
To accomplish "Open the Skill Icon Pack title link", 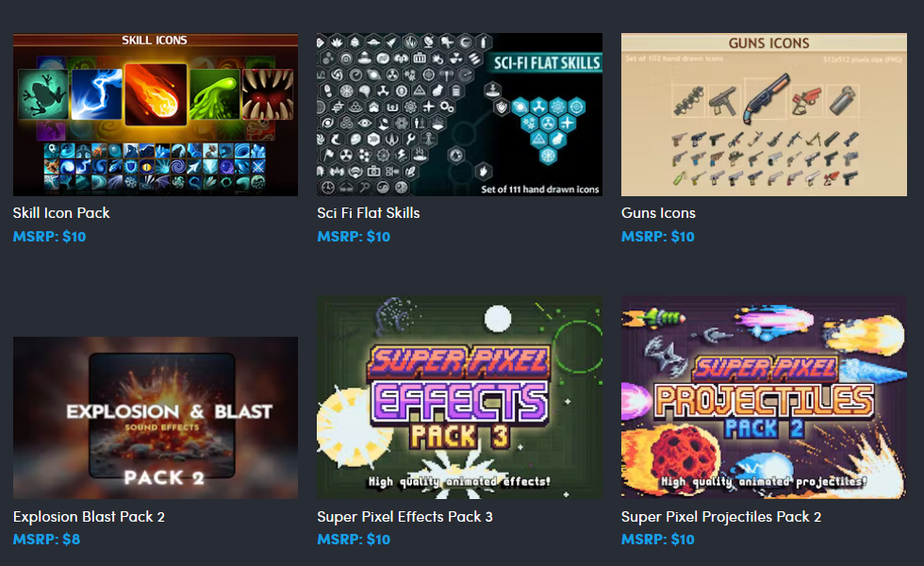I will point(61,213).
